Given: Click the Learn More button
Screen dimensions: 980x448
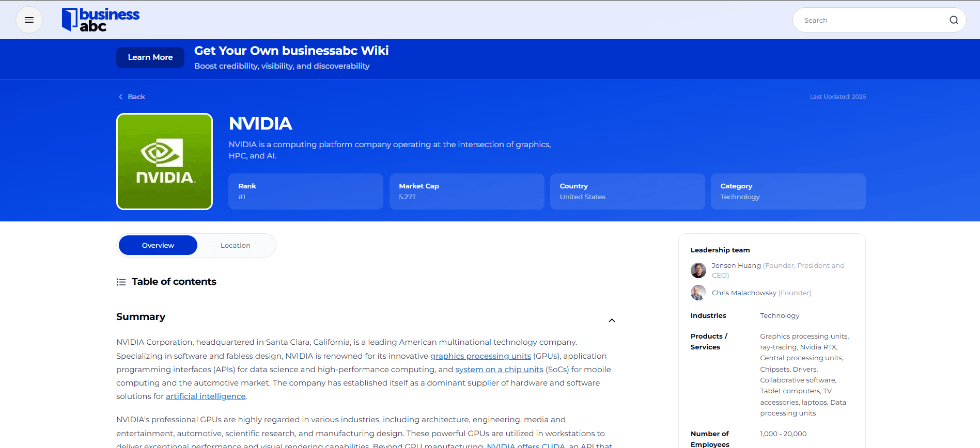Looking at the screenshot, I should click(150, 57).
